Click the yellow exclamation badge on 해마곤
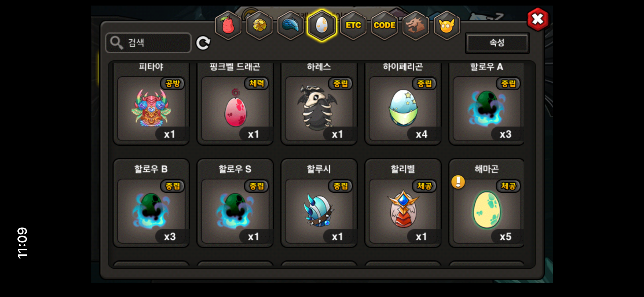The image size is (644, 297). click(458, 182)
